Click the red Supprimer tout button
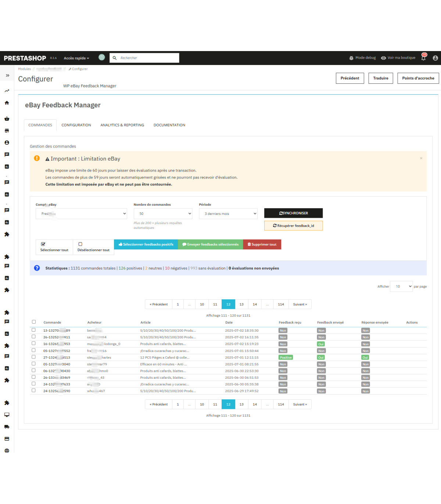 pyautogui.click(x=262, y=245)
